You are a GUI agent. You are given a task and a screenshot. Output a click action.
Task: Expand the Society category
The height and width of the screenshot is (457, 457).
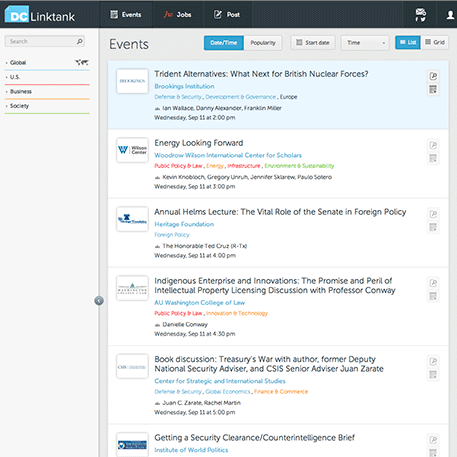pos(19,106)
